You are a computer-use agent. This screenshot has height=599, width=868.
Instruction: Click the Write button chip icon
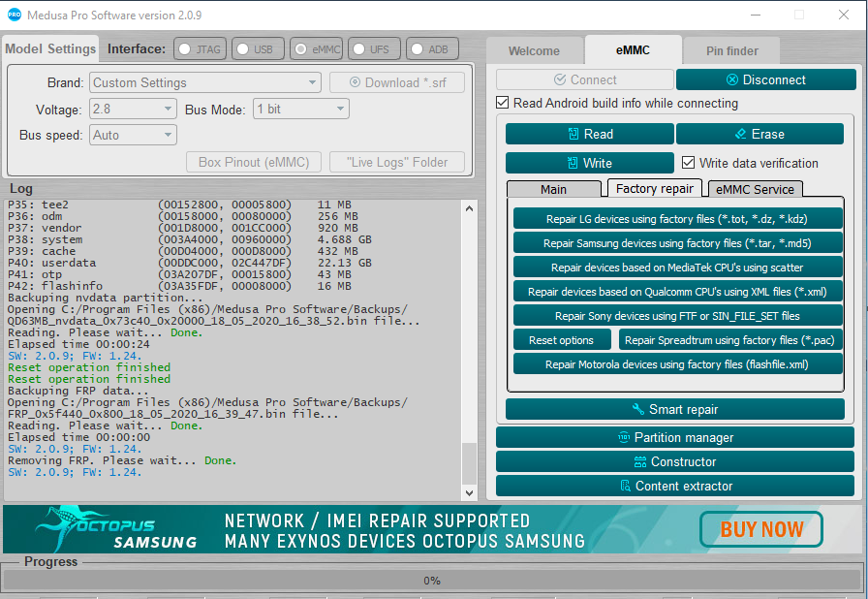(x=573, y=163)
